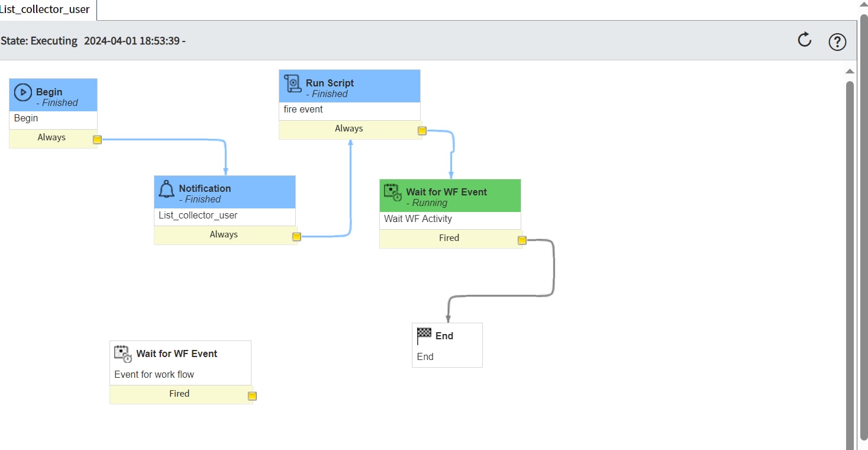The width and height of the screenshot is (868, 450).
Task: Open the workflow help
Action: [x=837, y=41]
